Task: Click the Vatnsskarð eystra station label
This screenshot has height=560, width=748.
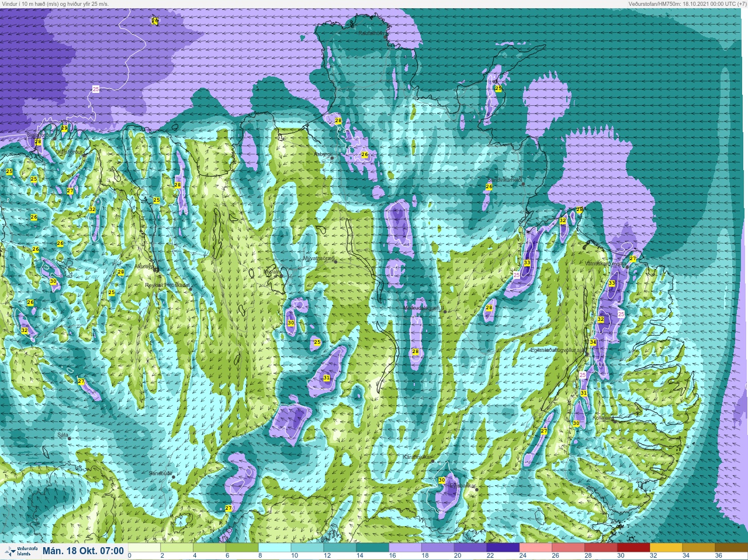Action: 605,264
